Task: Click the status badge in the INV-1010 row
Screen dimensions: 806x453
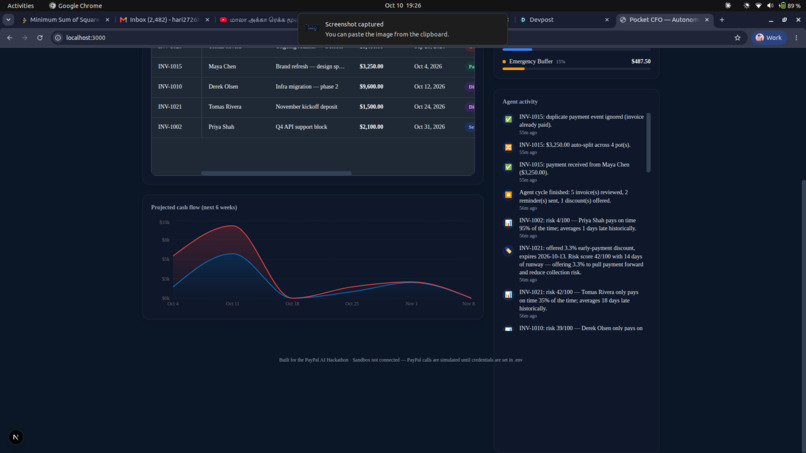Action: [x=470, y=86]
